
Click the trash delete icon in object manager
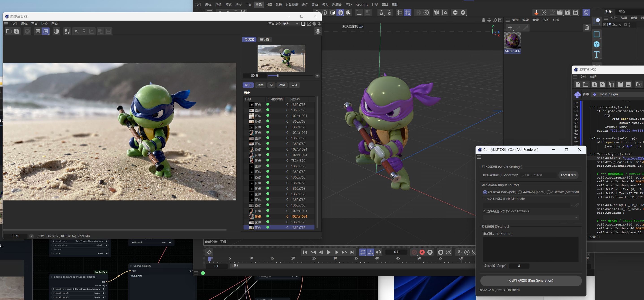pos(586,28)
